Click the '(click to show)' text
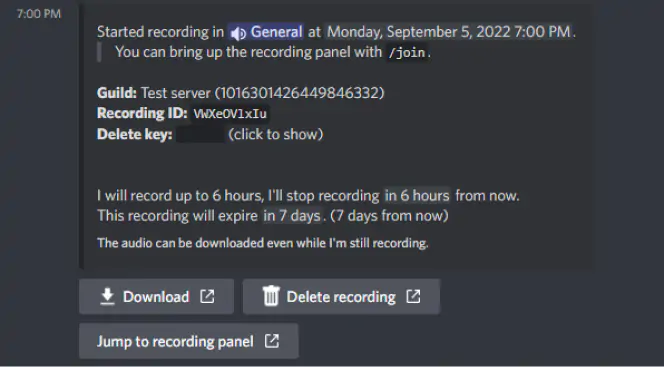The image size is (664, 367). (x=276, y=134)
